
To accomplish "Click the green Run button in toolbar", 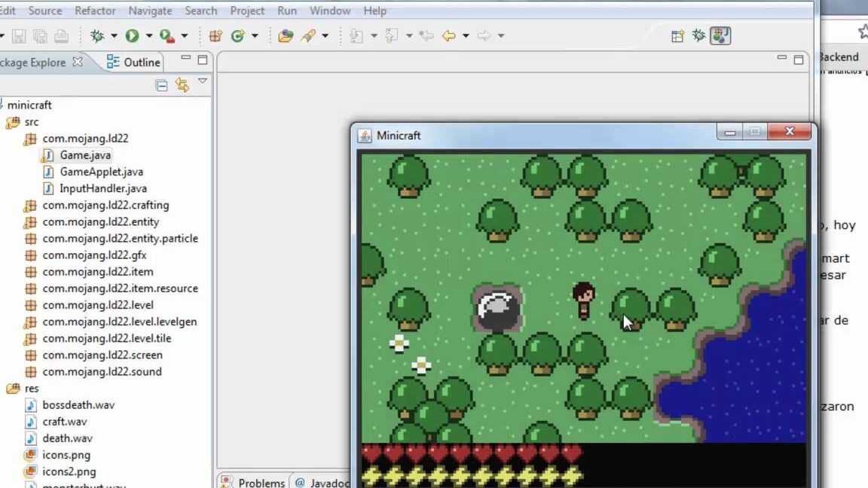I will (x=132, y=35).
